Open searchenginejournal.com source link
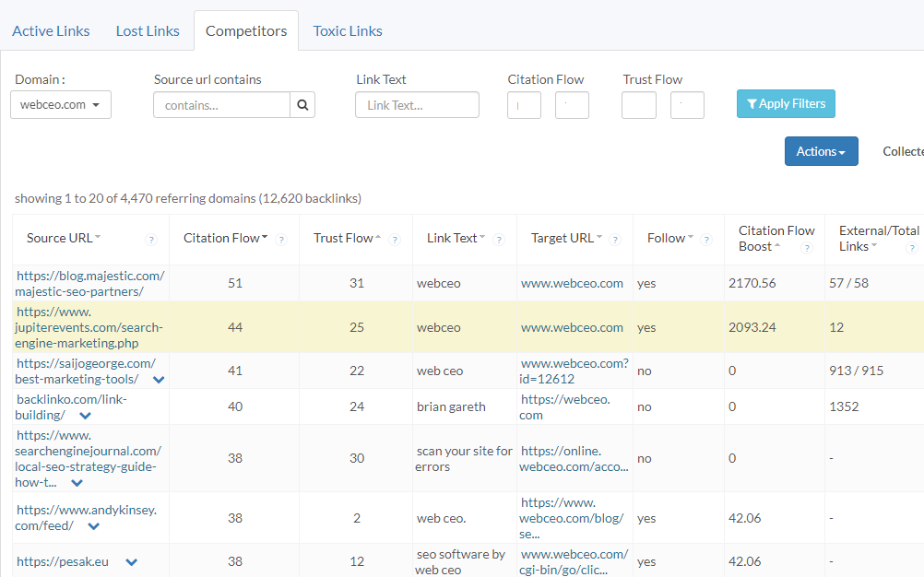 (x=88, y=459)
